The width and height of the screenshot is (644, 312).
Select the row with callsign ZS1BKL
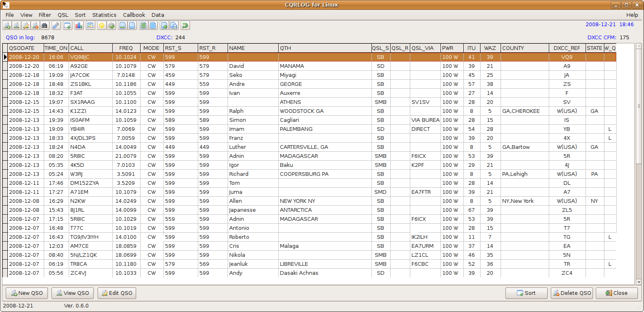tap(312, 84)
